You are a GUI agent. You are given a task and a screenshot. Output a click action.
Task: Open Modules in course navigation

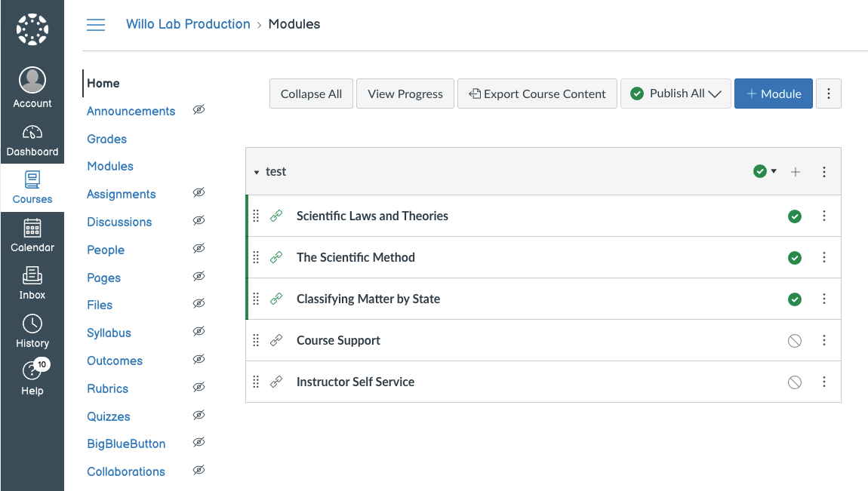coord(110,166)
